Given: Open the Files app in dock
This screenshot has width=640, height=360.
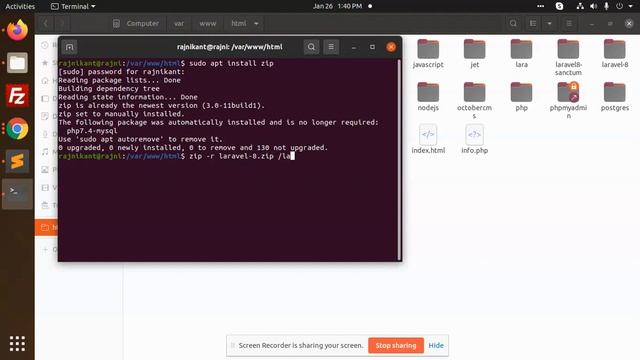Looking at the screenshot, I should [17, 63].
